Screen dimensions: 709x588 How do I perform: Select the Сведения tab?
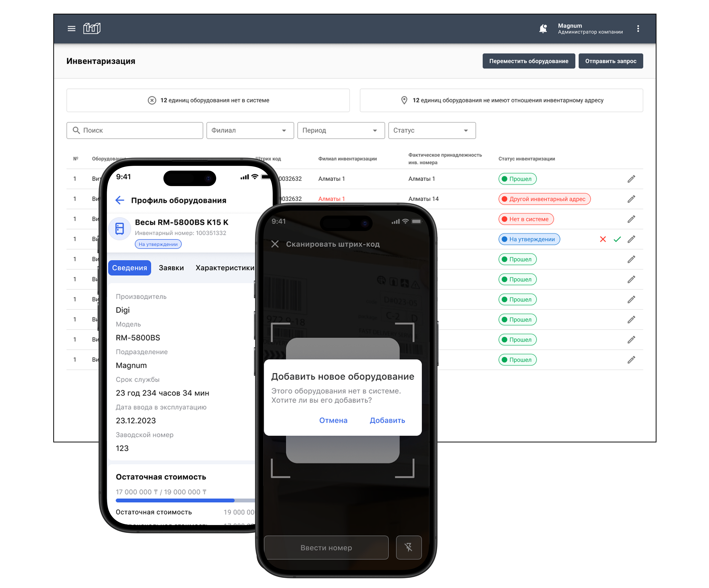129,268
